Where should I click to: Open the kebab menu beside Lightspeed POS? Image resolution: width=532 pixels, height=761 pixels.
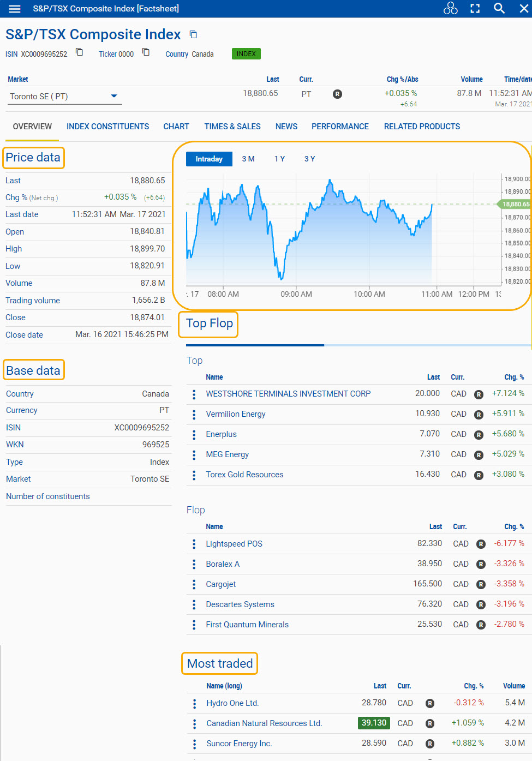194,544
